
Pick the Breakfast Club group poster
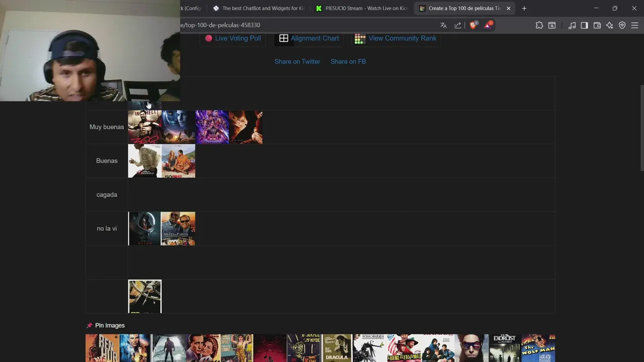tap(438, 348)
